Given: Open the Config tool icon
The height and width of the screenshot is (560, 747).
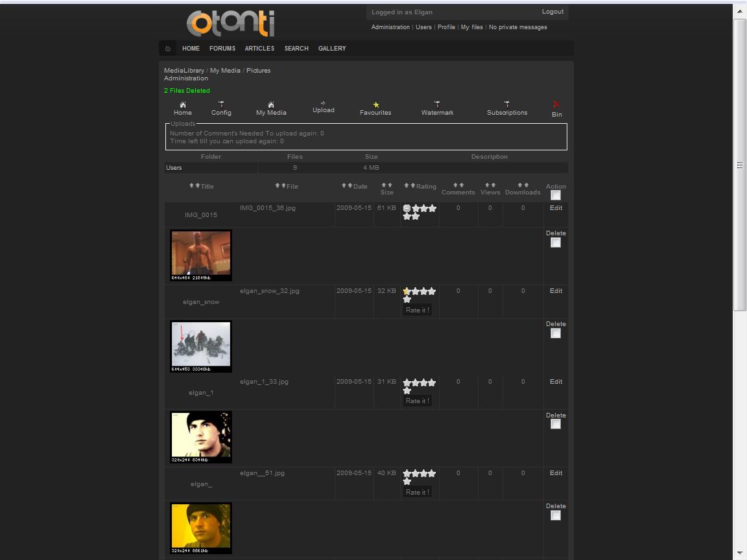Looking at the screenshot, I should (221, 105).
